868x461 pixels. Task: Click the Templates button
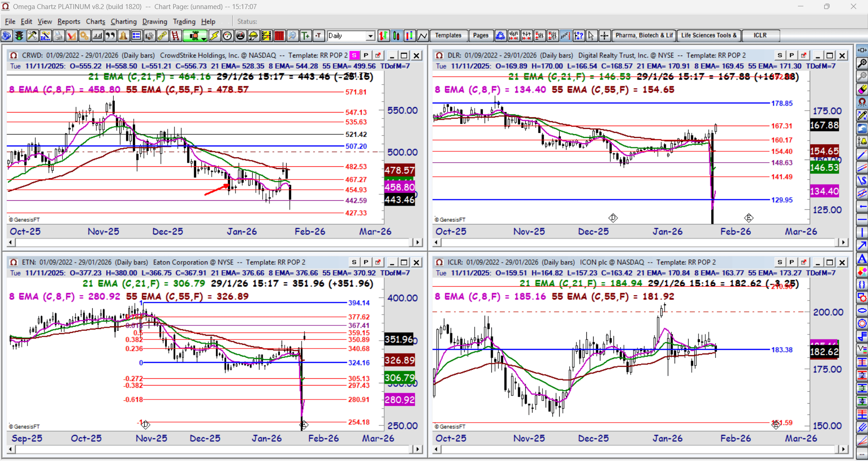point(448,36)
